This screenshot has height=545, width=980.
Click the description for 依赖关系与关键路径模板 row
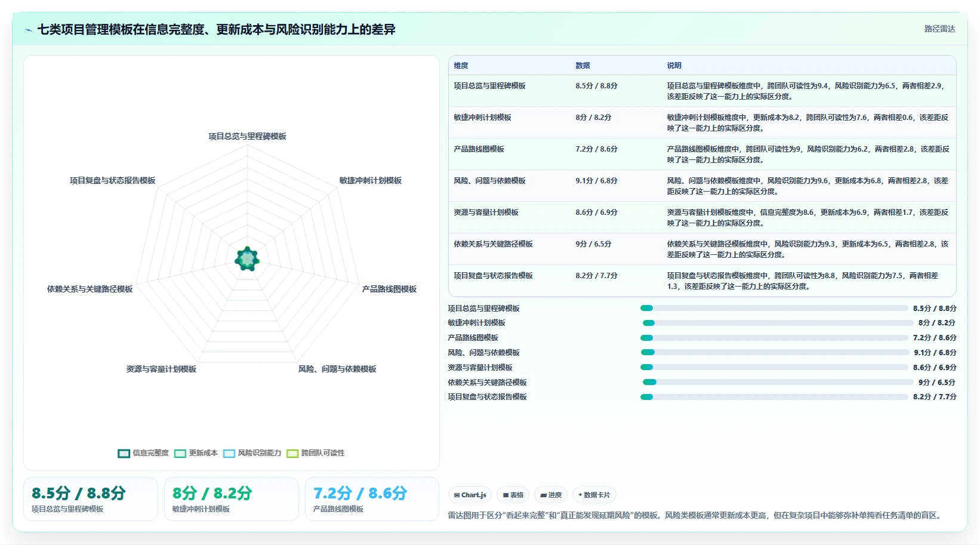(808, 250)
